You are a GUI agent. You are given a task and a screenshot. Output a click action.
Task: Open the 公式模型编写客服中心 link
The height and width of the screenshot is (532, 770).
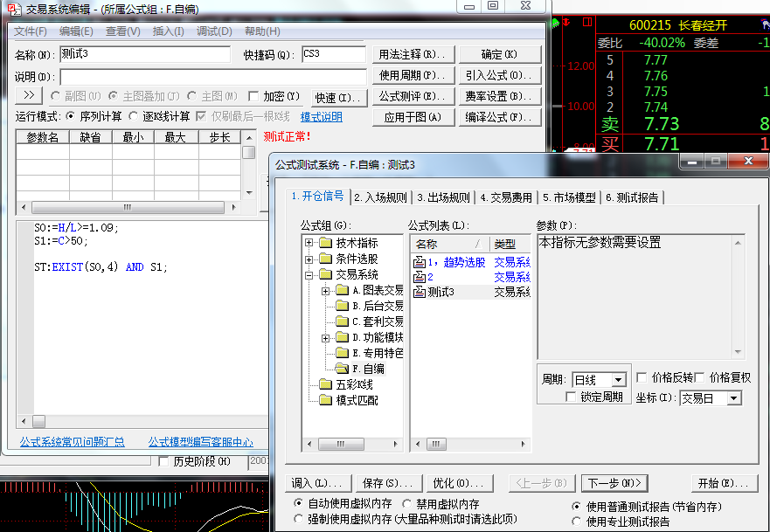coord(201,442)
